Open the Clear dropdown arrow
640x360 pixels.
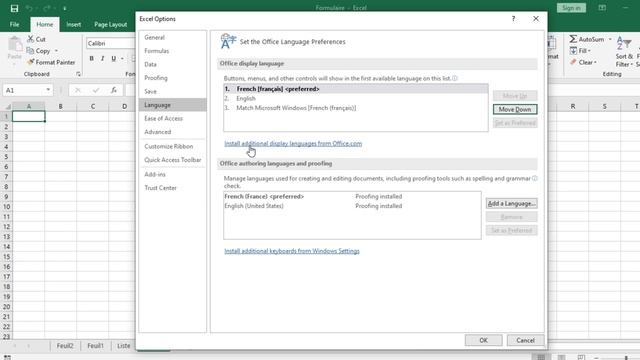click(x=596, y=62)
